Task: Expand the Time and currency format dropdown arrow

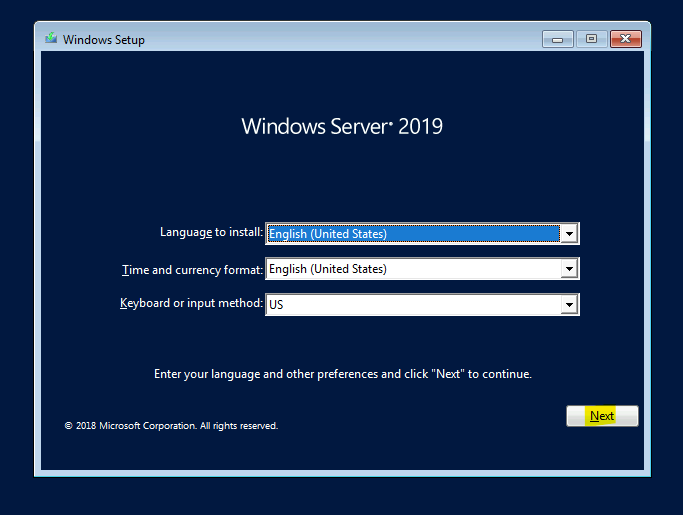Action: [x=569, y=269]
